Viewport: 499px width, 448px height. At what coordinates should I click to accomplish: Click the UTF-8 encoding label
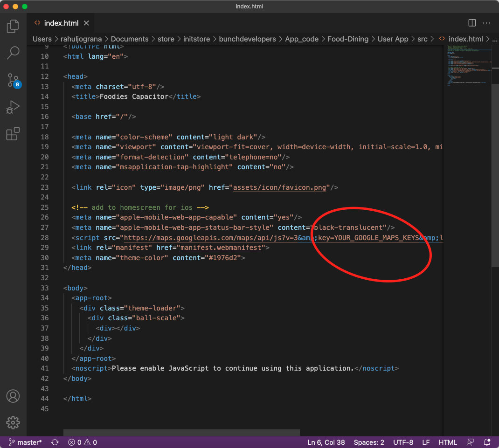(x=403, y=442)
